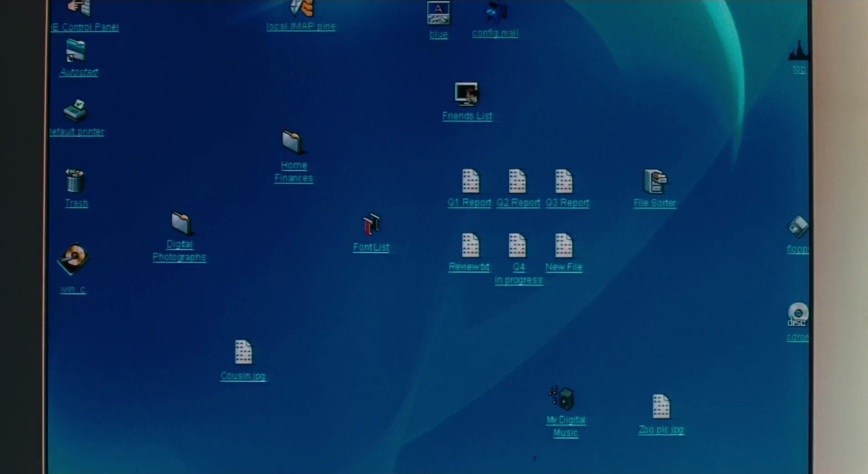Launch the local IMAP pine icon

302,8
